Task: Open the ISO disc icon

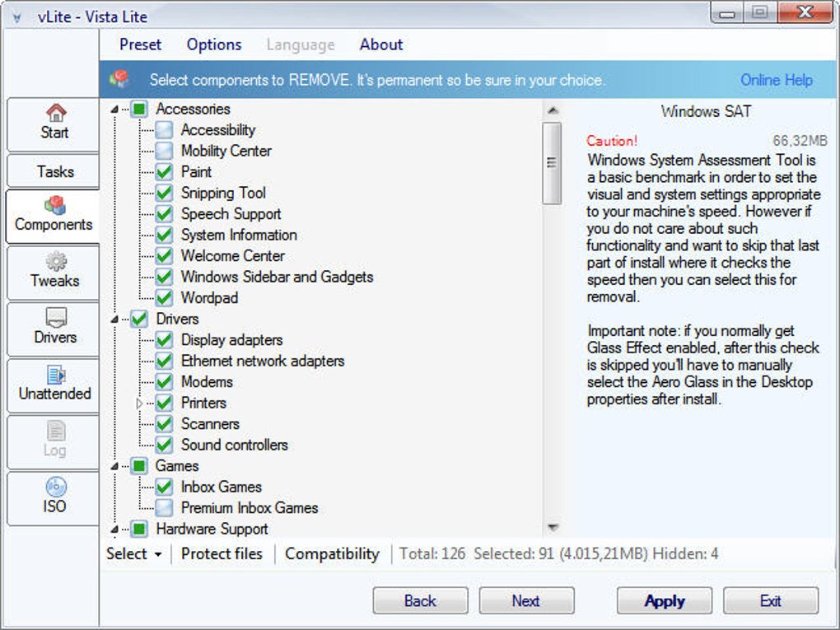Action: click(56, 487)
